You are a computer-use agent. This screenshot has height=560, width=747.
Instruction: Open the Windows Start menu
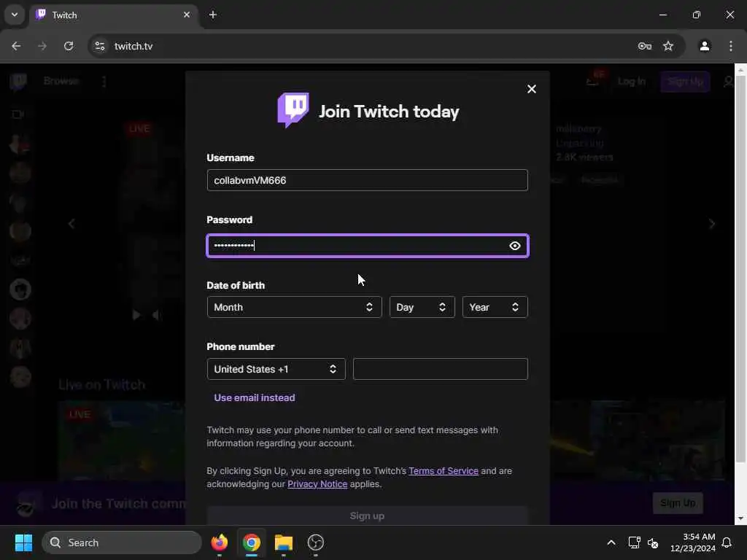pos(23,542)
